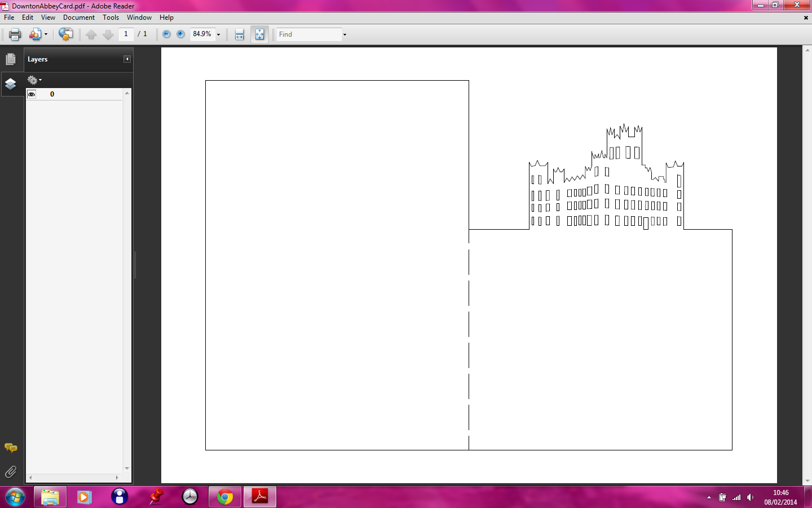This screenshot has height=508, width=812.
Task: Select the Layers panel icon in sidebar
Action: pyautogui.click(x=11, y=84)
